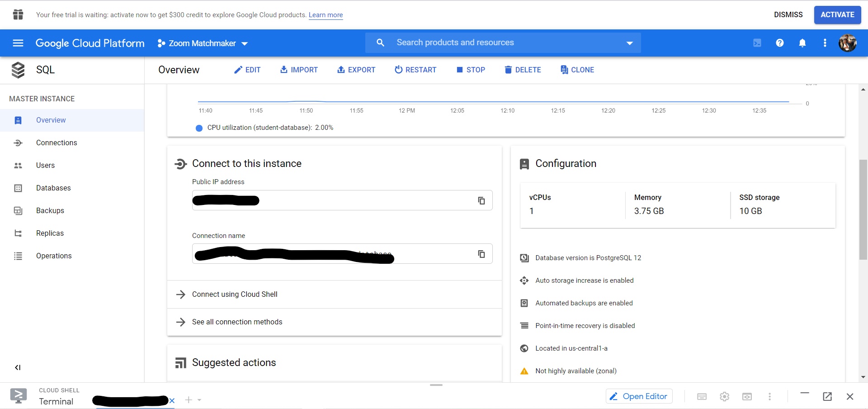The height and width of the screenshot is (409, 868).
Task: Expand the search bar dropdown arrow
Action: tap(629, 43)
